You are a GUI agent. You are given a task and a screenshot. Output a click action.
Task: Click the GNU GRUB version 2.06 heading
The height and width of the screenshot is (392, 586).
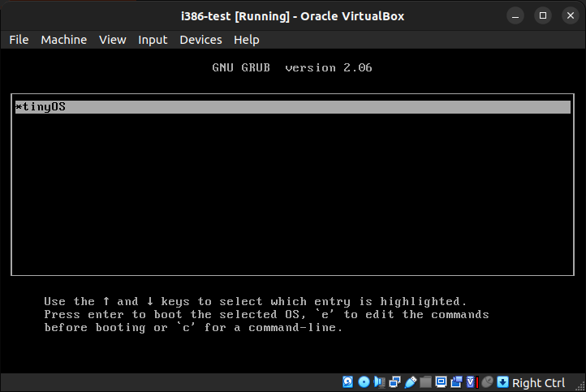tap(292, 67)
